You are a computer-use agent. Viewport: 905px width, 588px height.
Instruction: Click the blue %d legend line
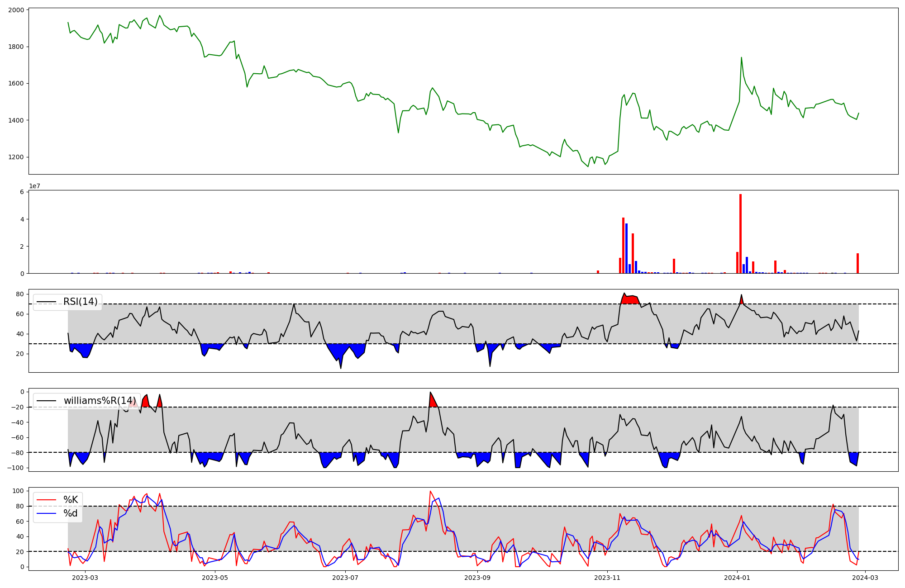(46, 513)
